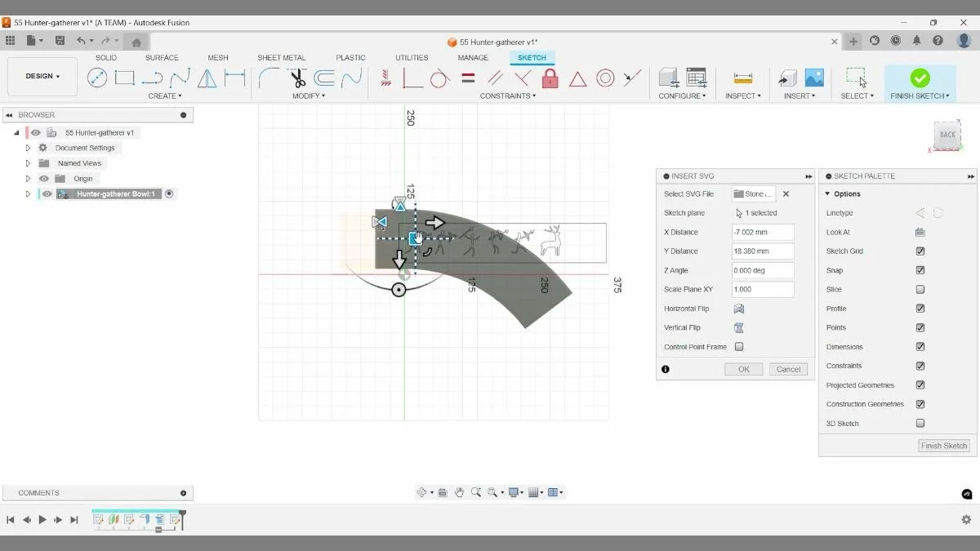Disable the Snap checkbox in Sketch Palette
Viewport: 980px width, 551px height.
tap(920, 269)
